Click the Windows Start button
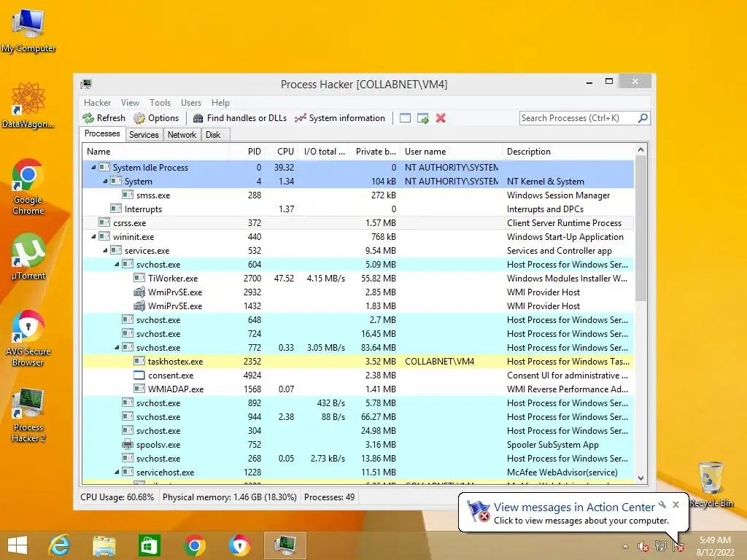 click(x=18, y=545)
